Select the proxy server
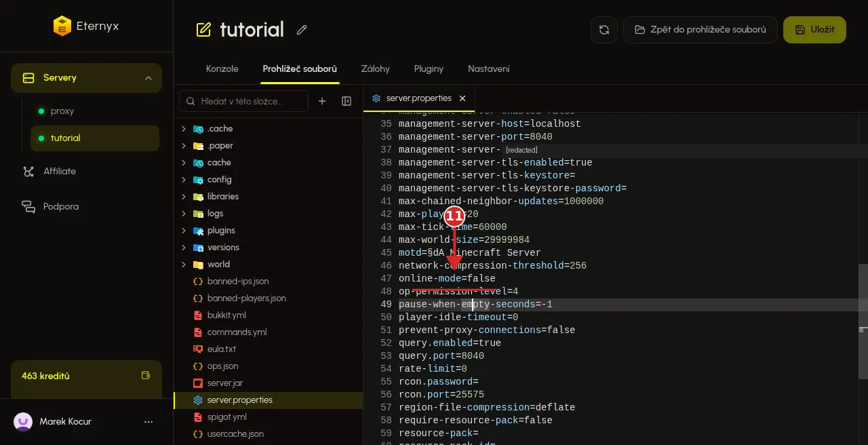The width and height of the screenshot is (868, 445). pyautogui.click(x=95, y=111)
